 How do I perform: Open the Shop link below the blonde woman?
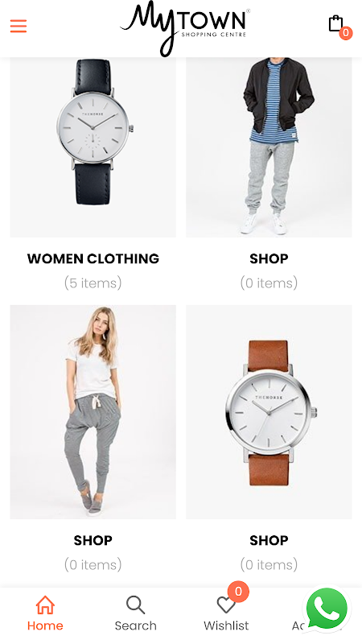pyautogui.click(x=93, y=540)
